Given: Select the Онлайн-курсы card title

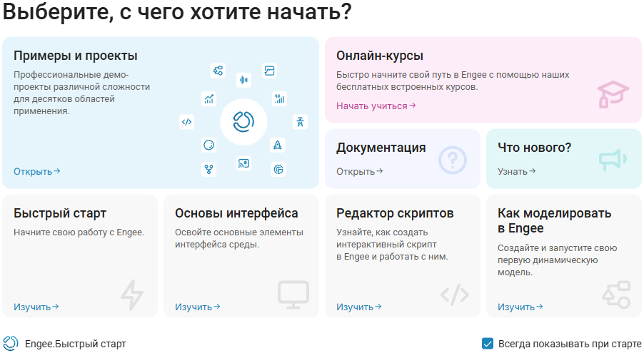Looking at the screenshot, I should [380, 56].
